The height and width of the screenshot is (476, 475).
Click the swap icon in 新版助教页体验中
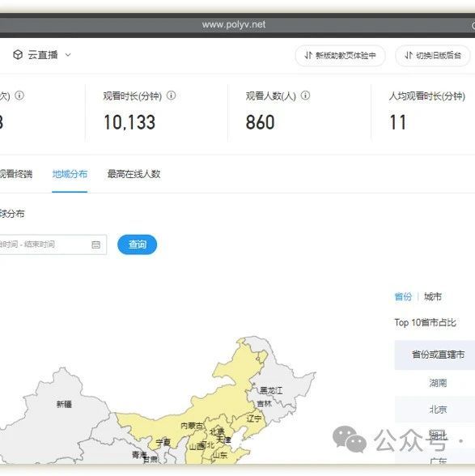click(x=308, y=55)
